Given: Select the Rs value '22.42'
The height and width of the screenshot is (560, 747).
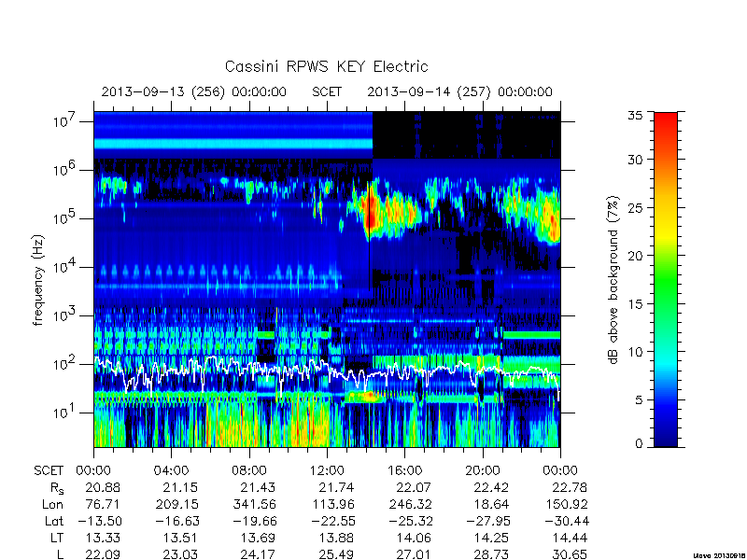Looking at the screenshot, I should [x=491, y=487].
